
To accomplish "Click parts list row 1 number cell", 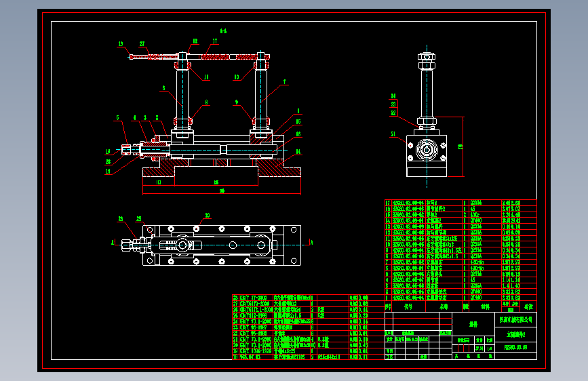I will pyautogui.click(x=388, y=298).
